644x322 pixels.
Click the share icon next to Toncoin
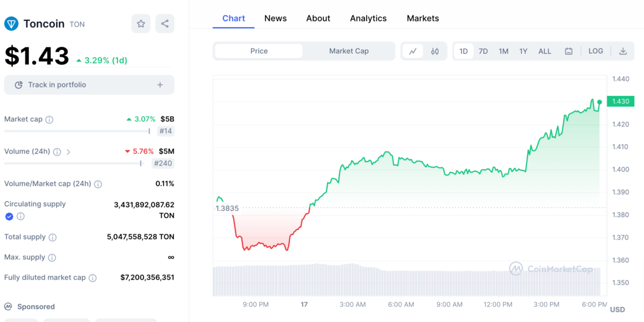click(165, 24)
